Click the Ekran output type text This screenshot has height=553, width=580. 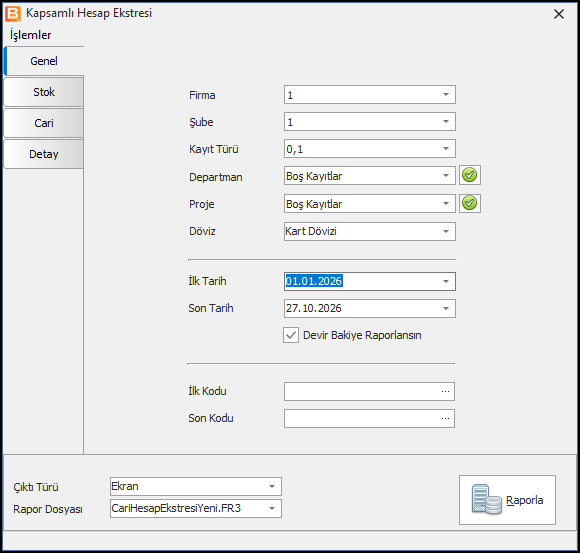click(125, 486)
